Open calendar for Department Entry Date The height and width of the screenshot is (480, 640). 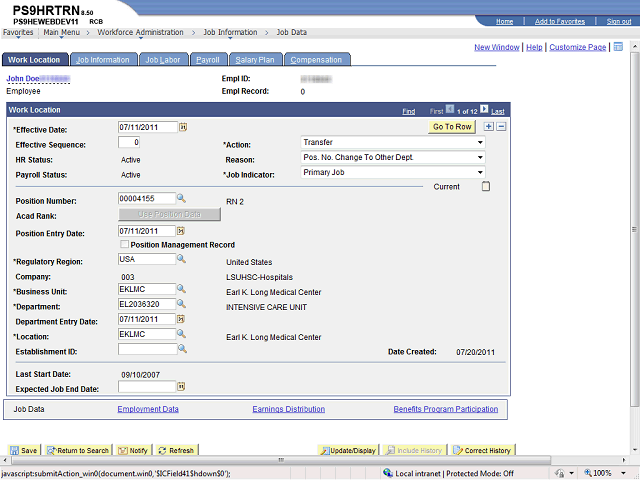pyautogui.click(x=181, y=319)
